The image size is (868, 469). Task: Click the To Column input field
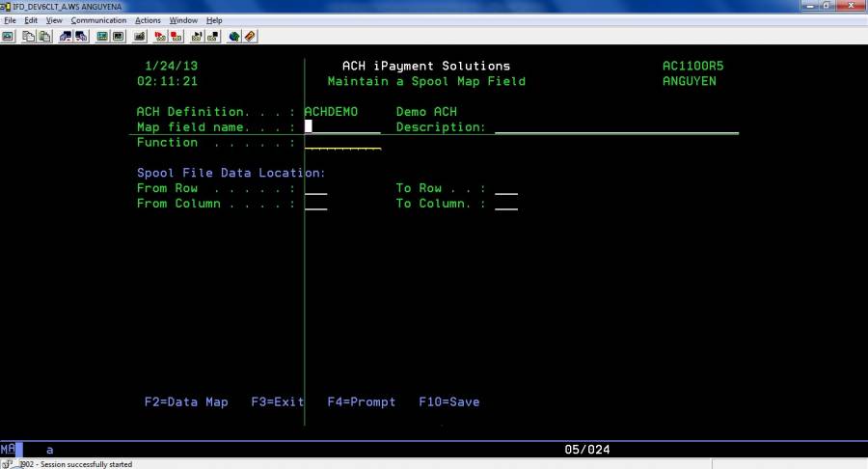click(x=506, y=205)
